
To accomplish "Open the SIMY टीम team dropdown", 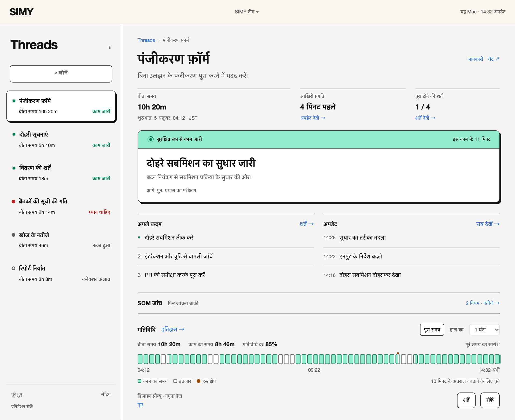I will pyautogui.click(x=247, y=12).
